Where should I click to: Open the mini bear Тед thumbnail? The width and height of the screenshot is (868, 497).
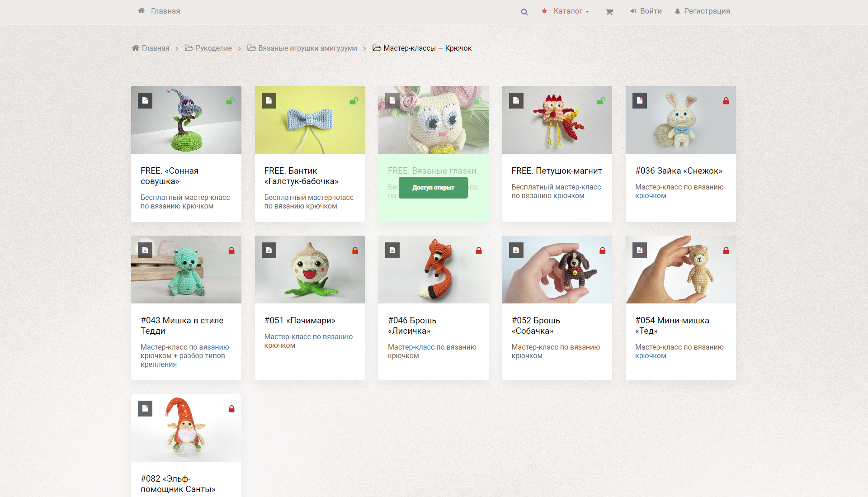(681, 270)
